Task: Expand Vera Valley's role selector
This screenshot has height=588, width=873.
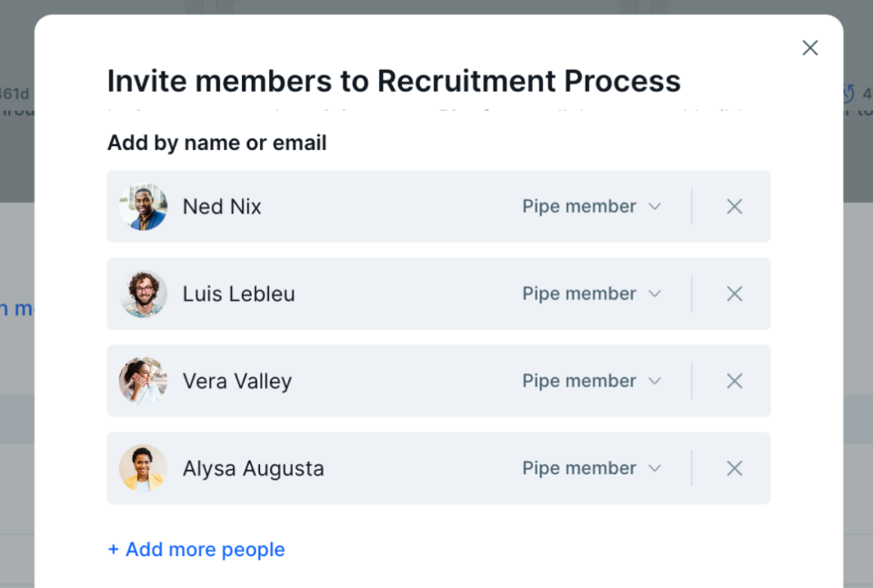Action: pyautogui.click(x=591, y=381)
